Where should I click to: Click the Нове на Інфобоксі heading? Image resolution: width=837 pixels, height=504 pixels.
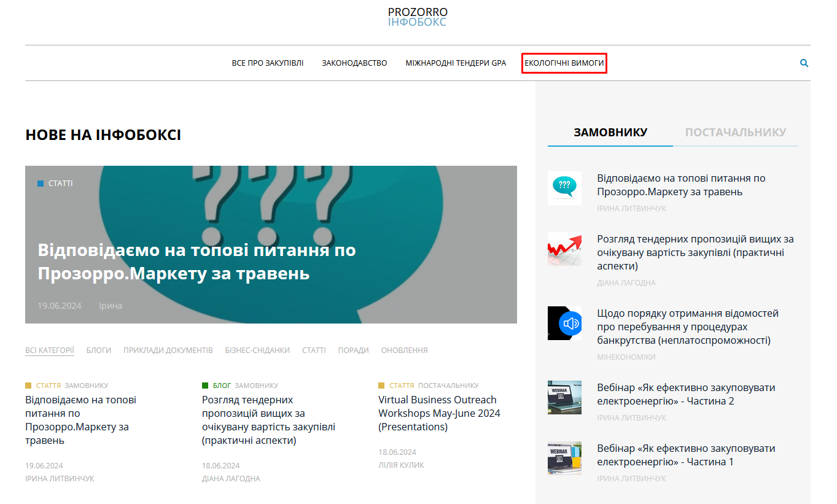[x=103, y=135]
